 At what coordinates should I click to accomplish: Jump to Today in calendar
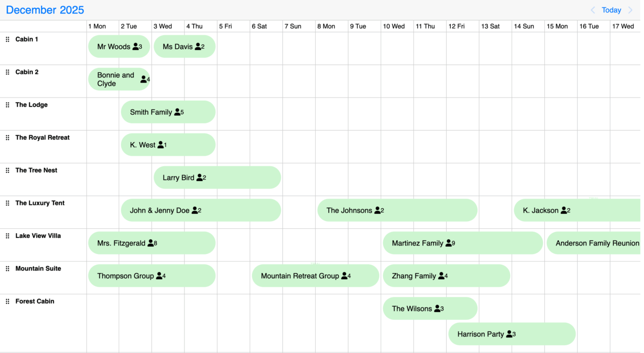[x=611, y=10]
